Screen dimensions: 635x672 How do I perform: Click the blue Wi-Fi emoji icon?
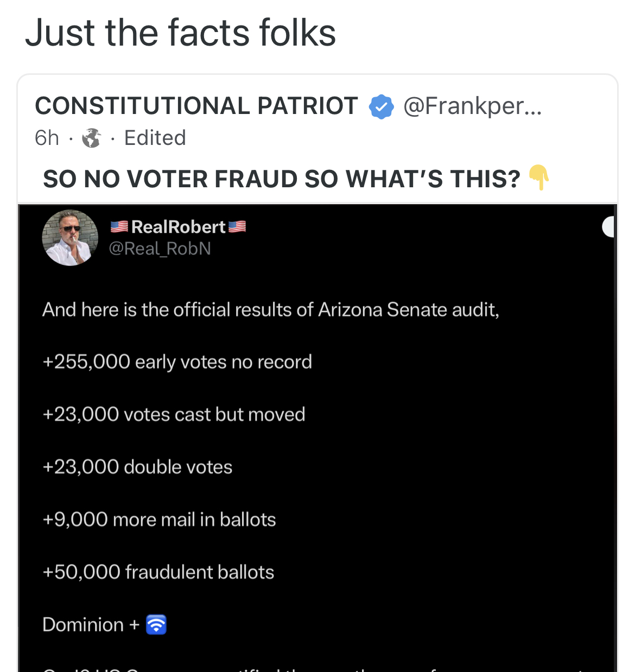(156, 624)
